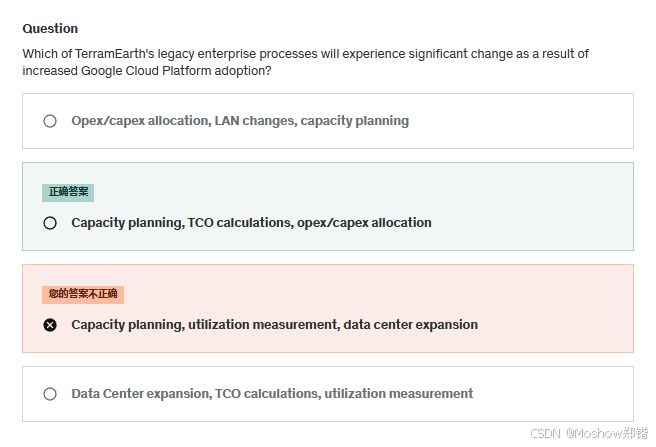Click text "Data Center expansion, TCO calculations, utilization measurement"
The height and width of the screenshot is (447, 656).
tap(272, 394)
